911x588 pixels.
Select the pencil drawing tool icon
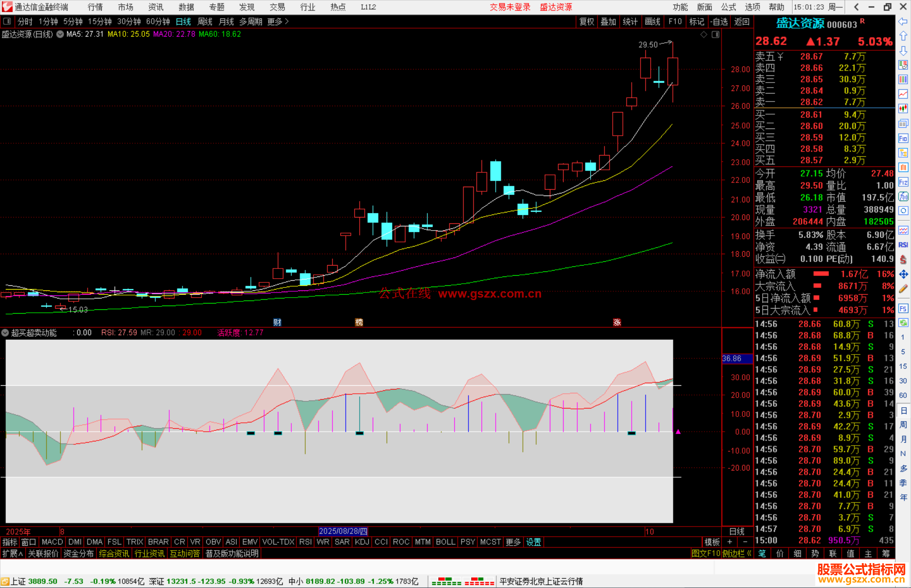click(903, 289)
